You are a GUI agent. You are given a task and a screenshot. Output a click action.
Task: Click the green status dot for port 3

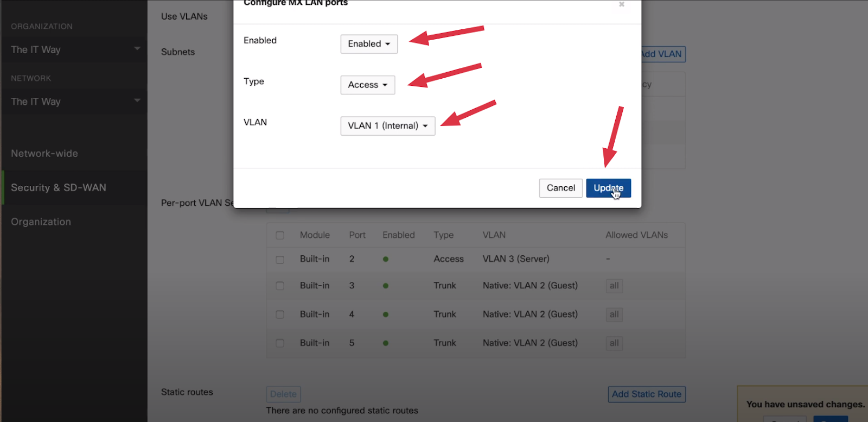[385, 286]
